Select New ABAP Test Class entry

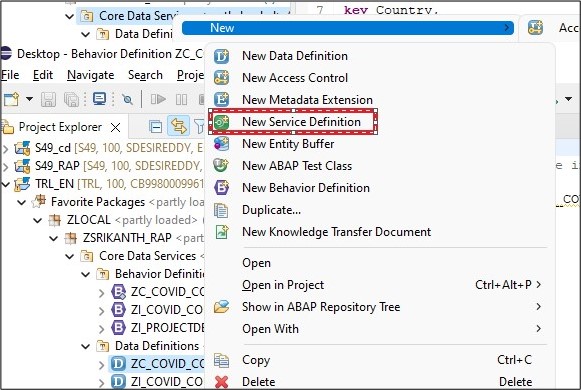click(x=297, y=166)
